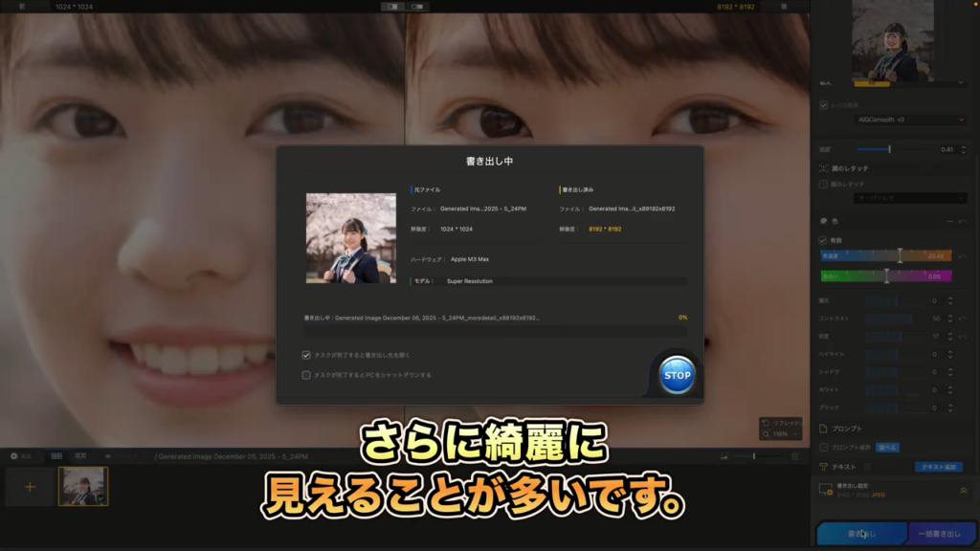Image resolution: width=980 pixels, height=551 pixels.
Task: Click the add image plus tile
Action: coord(30,486)
